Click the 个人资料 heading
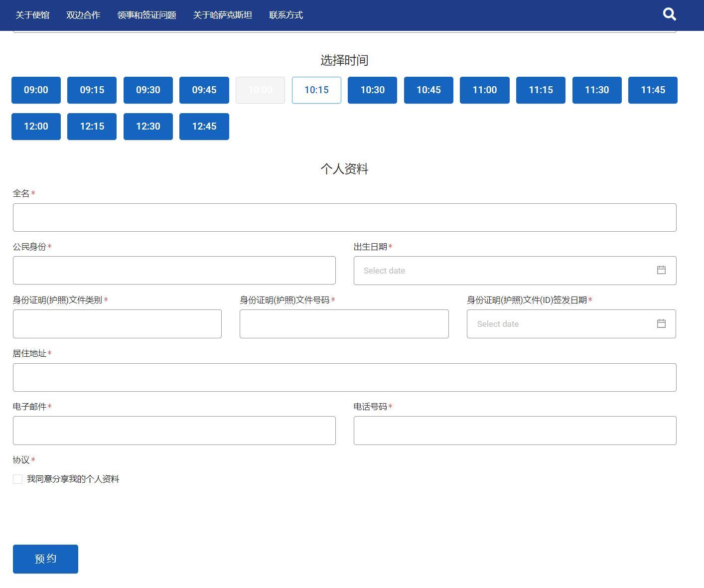This screenshot has width=704, height=588. point(344,169)
